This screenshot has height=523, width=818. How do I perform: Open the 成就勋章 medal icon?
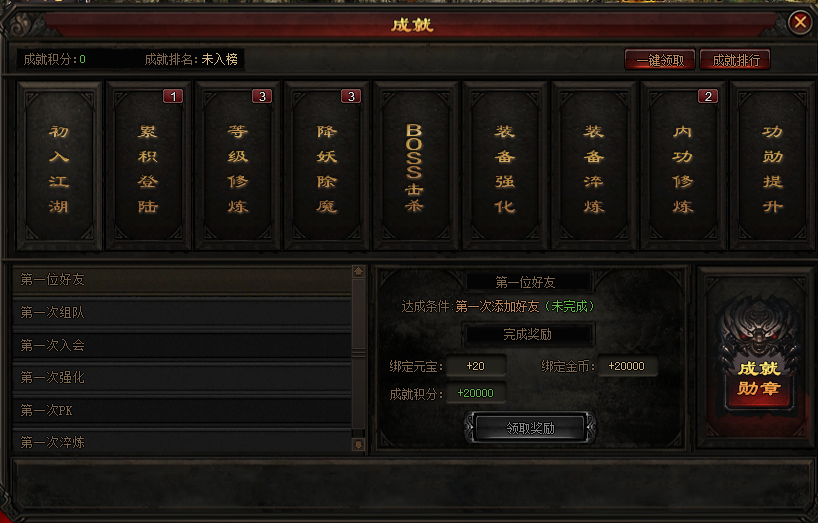tap(757, 359)
